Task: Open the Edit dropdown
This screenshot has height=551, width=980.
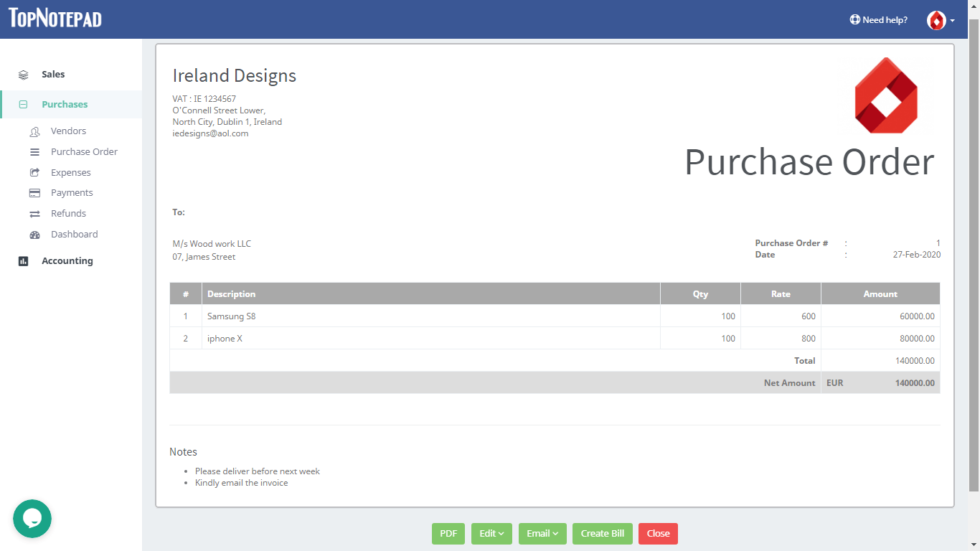Action: [491, 534]
